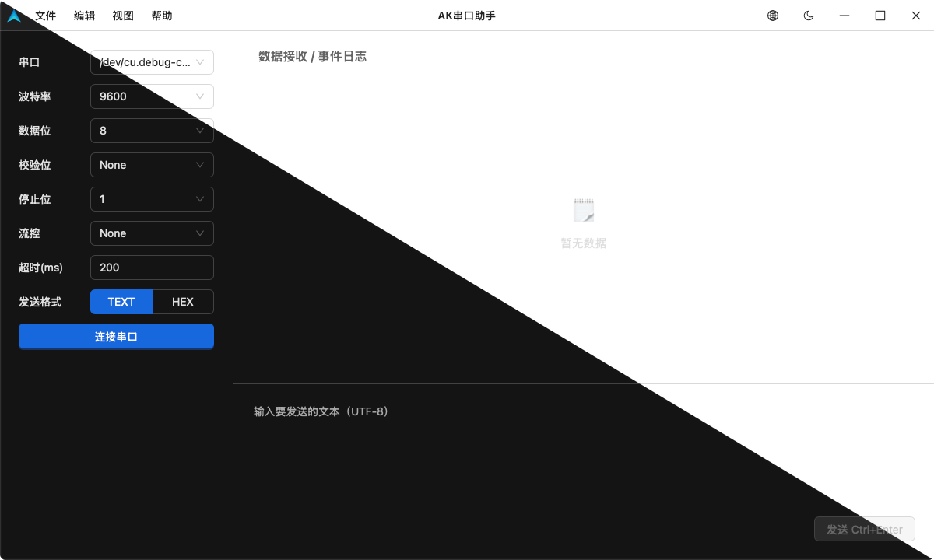The width and height of the screenshot is (934, 560).
Task: Click the AK app logo icon
Action: click(x=14, y=16)
